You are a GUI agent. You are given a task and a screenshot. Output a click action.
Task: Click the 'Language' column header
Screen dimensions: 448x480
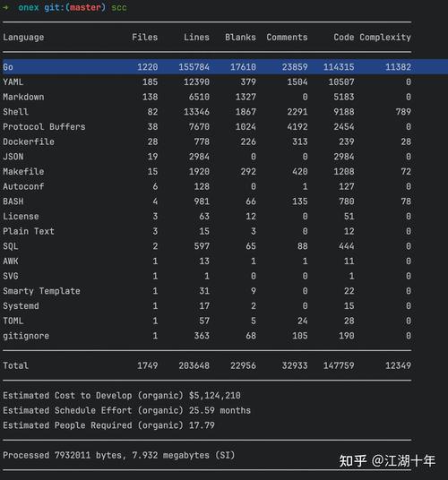click(23, 38)
